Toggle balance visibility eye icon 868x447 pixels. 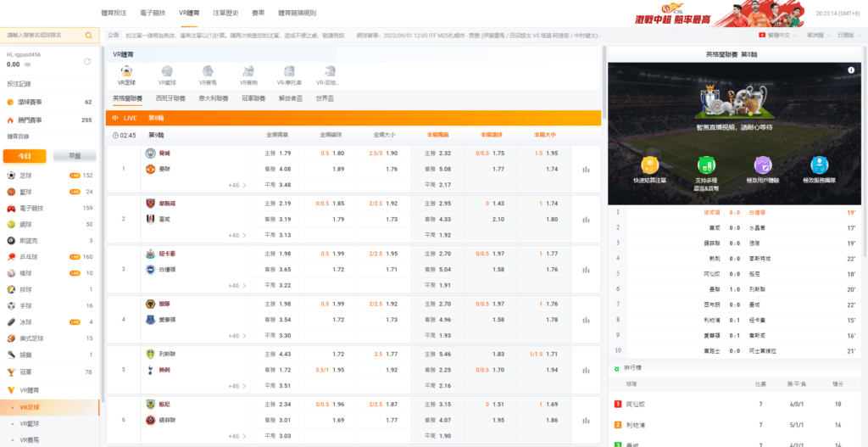[25, 64]
